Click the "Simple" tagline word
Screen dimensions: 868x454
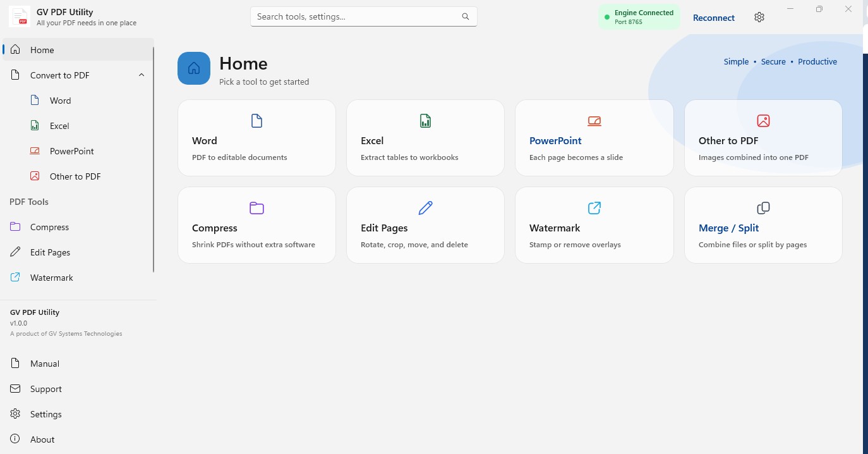736,61
